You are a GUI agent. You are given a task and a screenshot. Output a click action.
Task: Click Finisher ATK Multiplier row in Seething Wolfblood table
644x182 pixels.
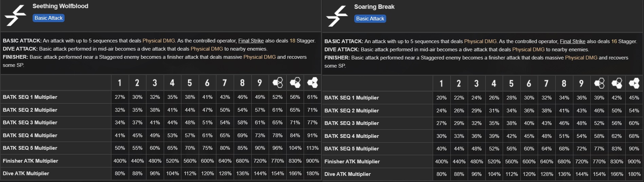(31, 161)
